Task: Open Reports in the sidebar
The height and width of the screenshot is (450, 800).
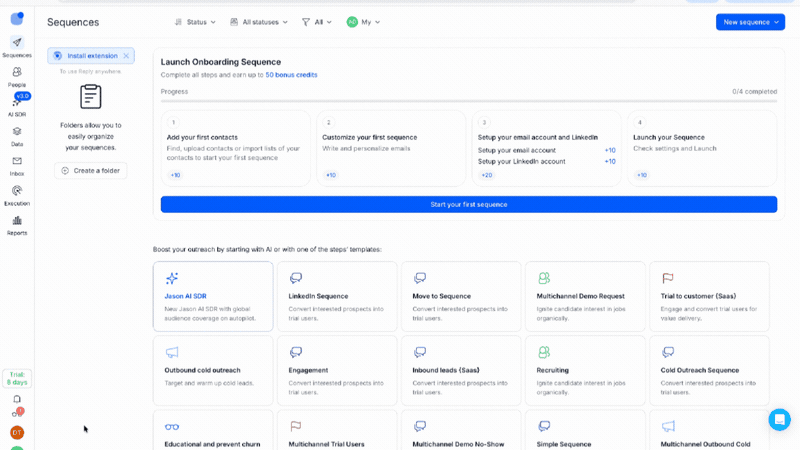Action: (x=17, y=225)
